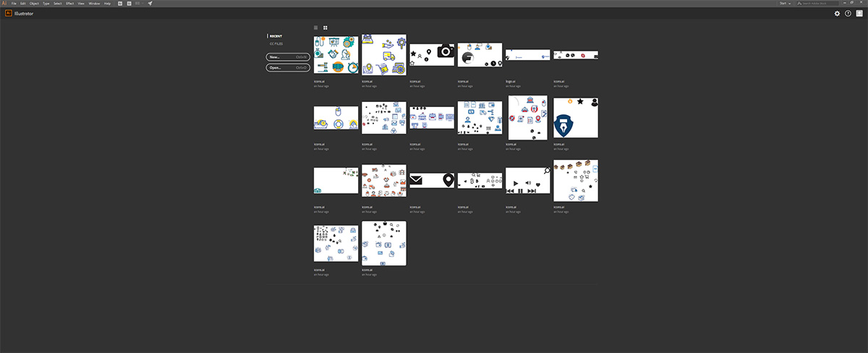Open Adobe Stock via the St icon
The width and height of the screenshot is (868, 353).
(129, 4)
